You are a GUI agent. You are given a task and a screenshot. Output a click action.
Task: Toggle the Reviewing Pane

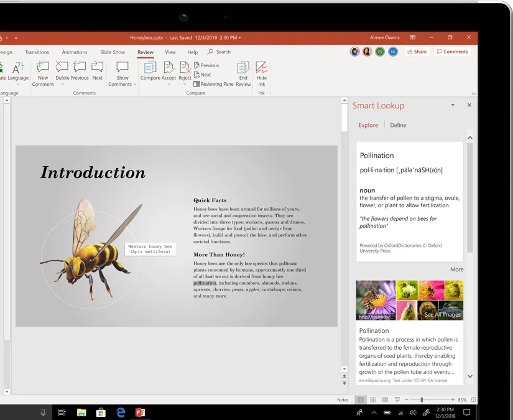click(213, 84)
